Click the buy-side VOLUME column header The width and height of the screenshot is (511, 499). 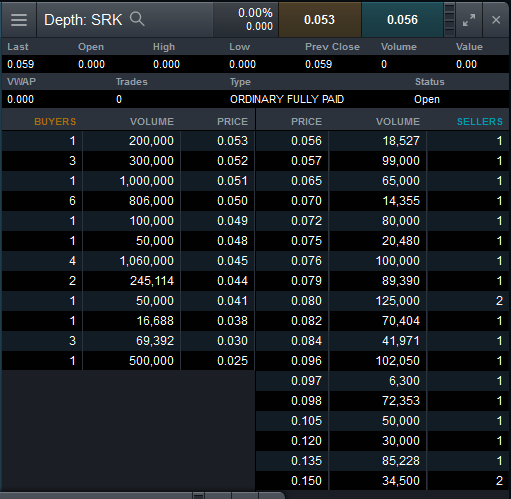[152, 122]
